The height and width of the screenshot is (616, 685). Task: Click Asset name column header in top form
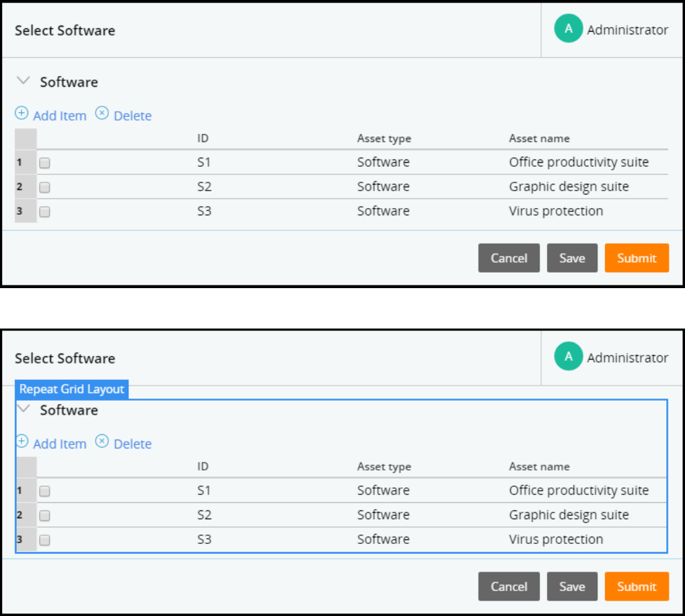pyautogui.click(x=539, y=139)
